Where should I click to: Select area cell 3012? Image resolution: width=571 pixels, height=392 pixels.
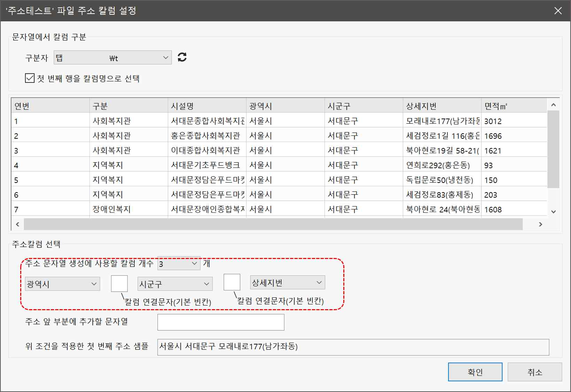point(514,121)
